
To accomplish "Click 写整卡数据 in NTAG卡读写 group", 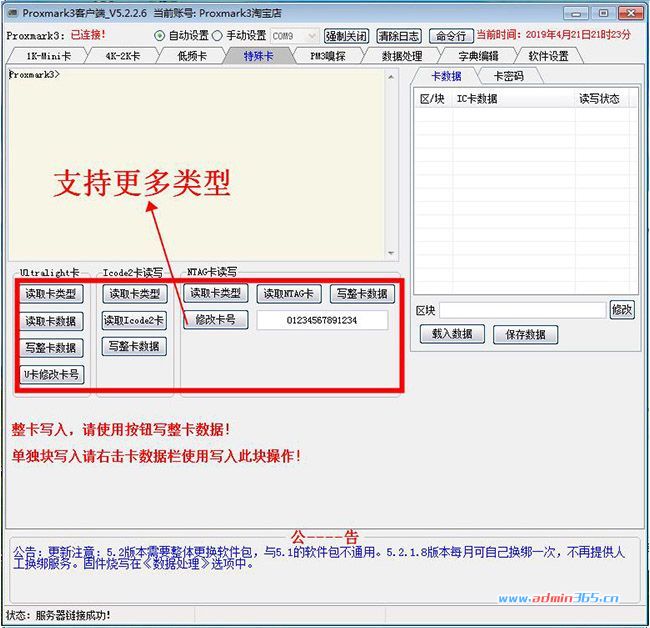I will point(362,294).
